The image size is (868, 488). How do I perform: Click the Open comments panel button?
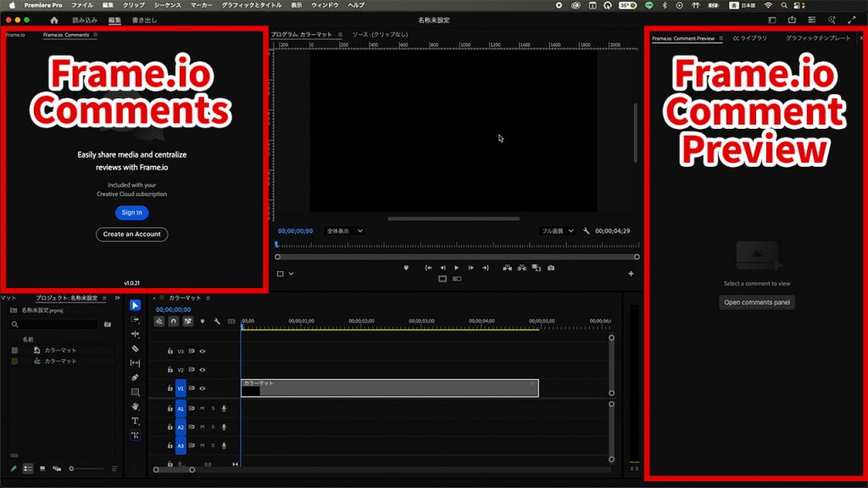click(756, 302)
